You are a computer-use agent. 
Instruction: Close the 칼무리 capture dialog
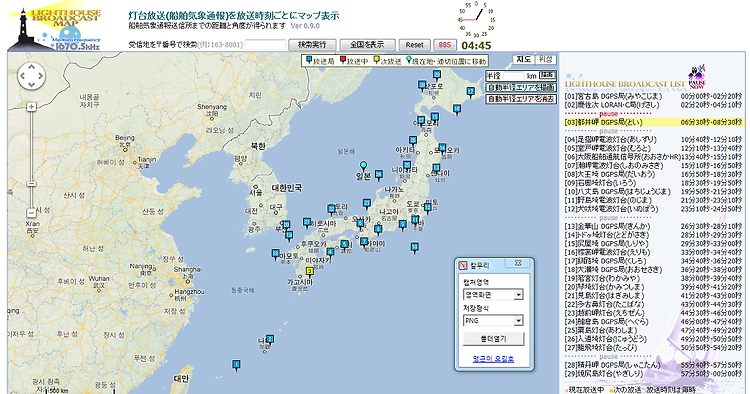click(x=518, y=263)
